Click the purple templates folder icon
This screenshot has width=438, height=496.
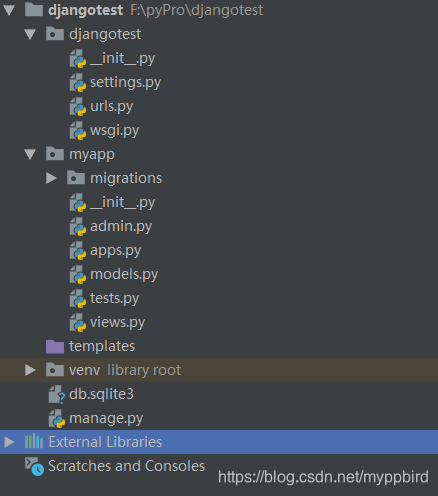tap(55, 346)
